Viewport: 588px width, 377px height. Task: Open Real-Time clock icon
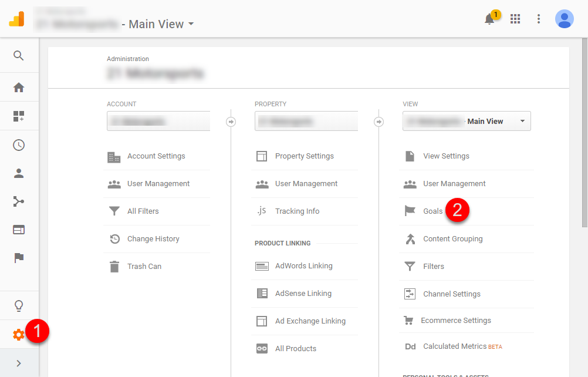pos(19,145)
